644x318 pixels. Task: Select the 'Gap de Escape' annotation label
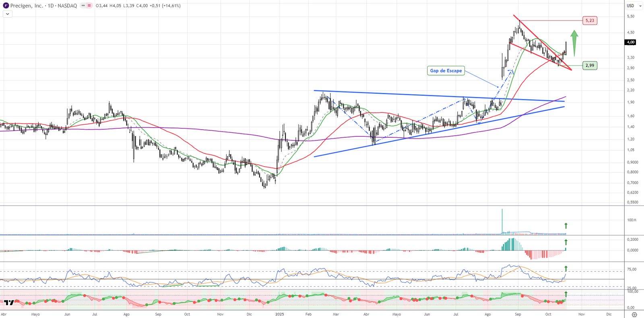[446, 71]
